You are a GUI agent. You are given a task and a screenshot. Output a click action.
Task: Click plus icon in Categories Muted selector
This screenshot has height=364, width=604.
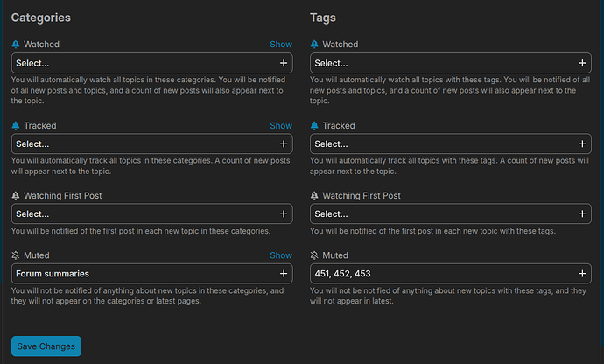[x=284, y=274]
